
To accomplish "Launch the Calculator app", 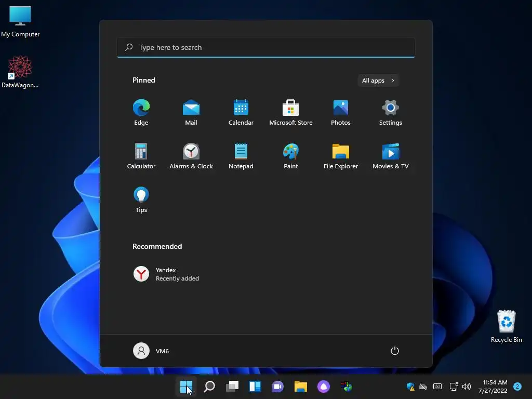I will pos(141,156).
